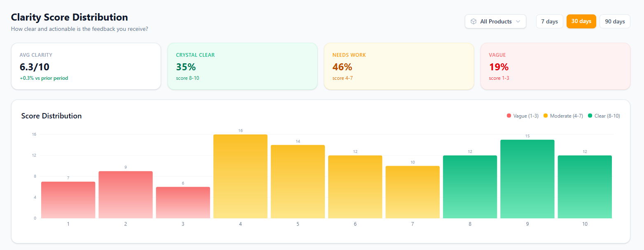Screen dimensions: 644x250
Task: Select the NEEDS WORK 46% stat card
Action: 399,66
